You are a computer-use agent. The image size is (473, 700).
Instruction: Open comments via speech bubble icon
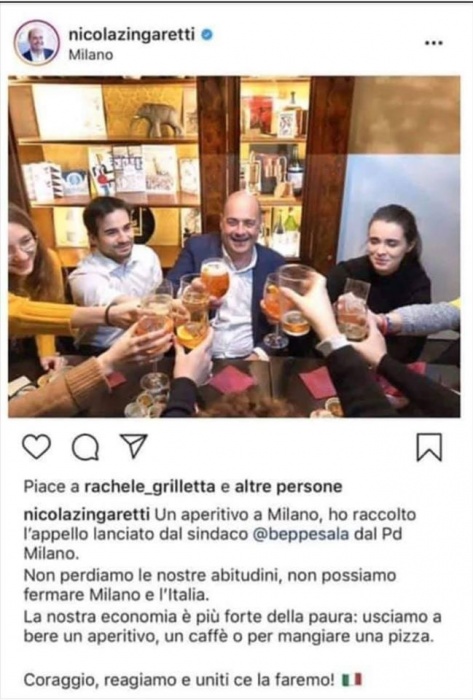point(85,447)
